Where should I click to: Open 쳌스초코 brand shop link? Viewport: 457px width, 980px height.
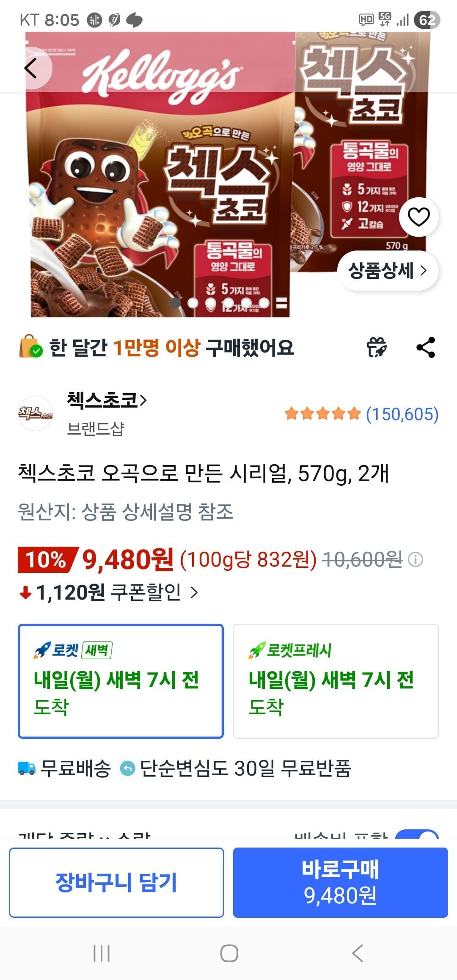click(x=107, y=400)
